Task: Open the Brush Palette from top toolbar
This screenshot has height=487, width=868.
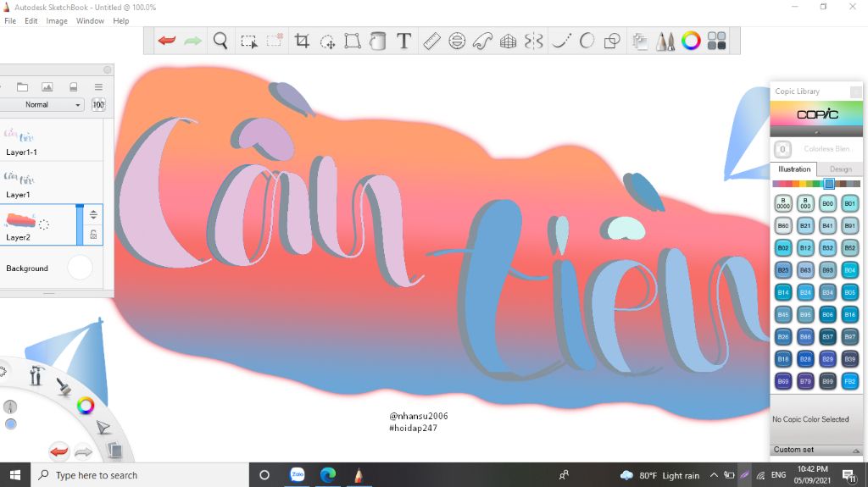Action: [665, 41]
